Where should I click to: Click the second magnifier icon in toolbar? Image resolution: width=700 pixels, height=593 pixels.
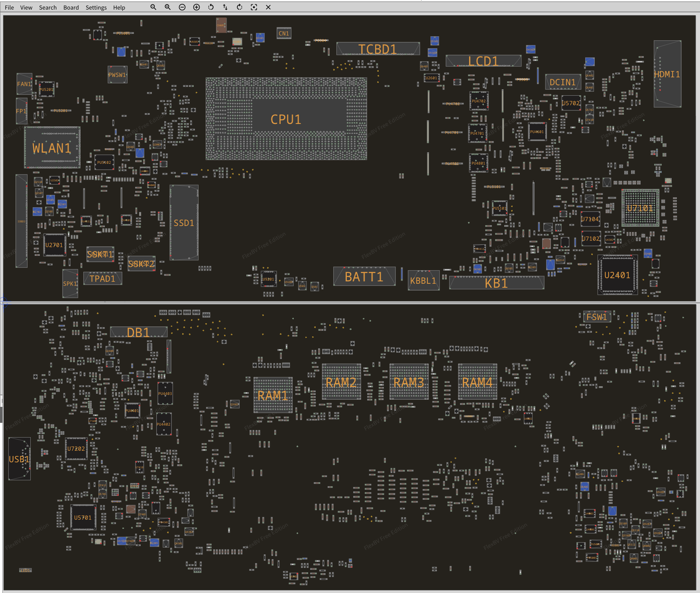point(167,7)
